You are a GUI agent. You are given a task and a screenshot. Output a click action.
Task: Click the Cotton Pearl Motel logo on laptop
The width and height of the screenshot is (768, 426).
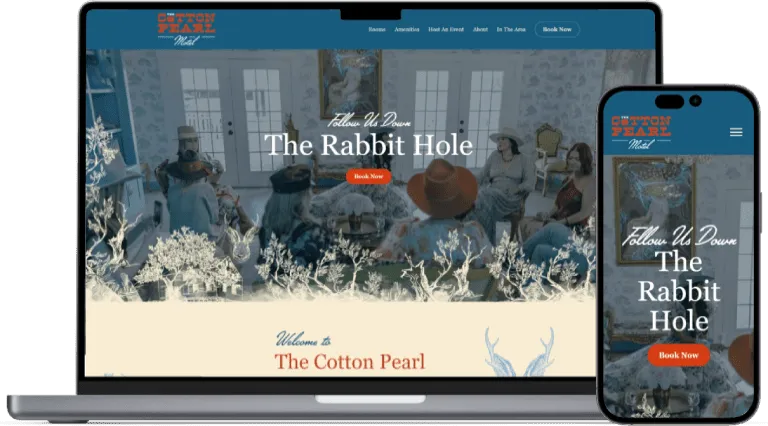click(186, 28)
